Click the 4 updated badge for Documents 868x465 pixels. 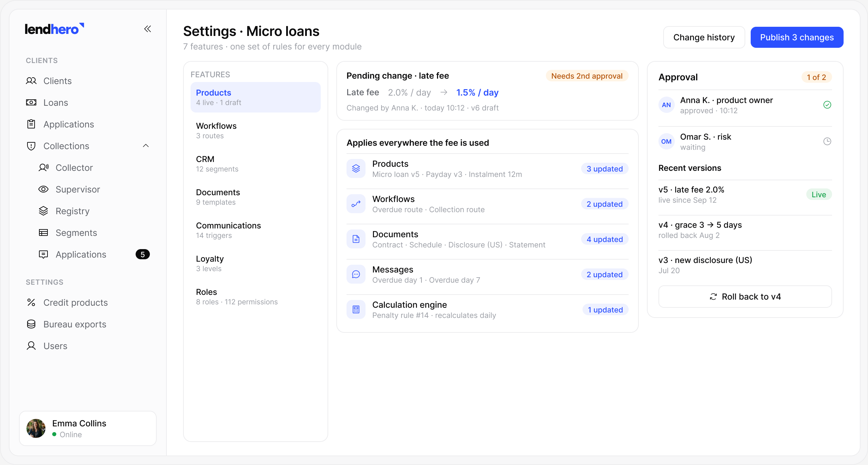coord(605,239)
